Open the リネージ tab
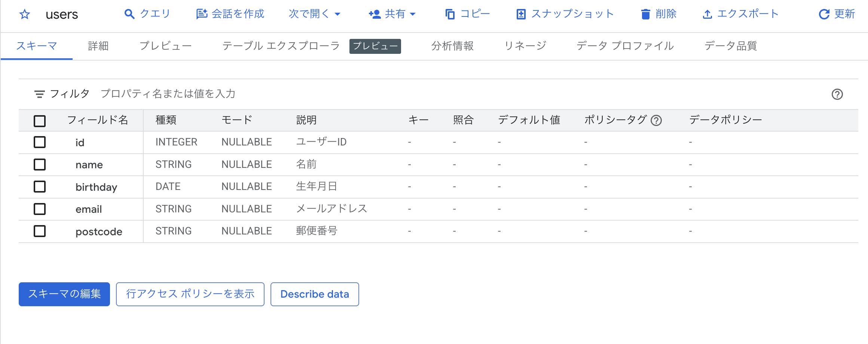 (525, 46)
